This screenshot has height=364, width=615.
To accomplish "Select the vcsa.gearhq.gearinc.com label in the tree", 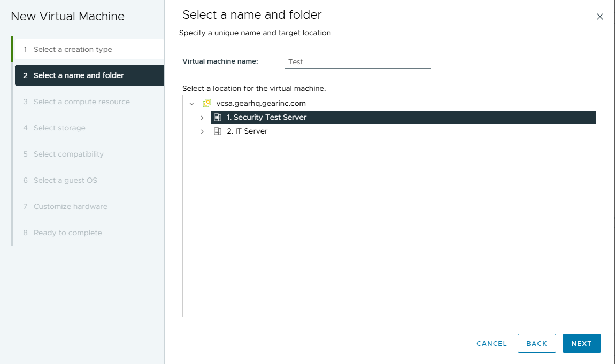I will [260, 103].
